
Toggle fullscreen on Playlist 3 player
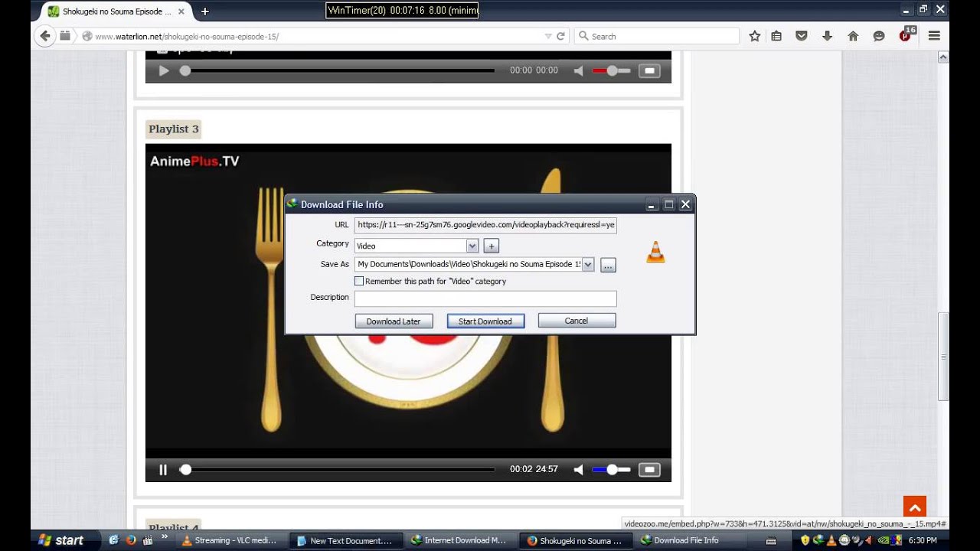pos(649,470)
